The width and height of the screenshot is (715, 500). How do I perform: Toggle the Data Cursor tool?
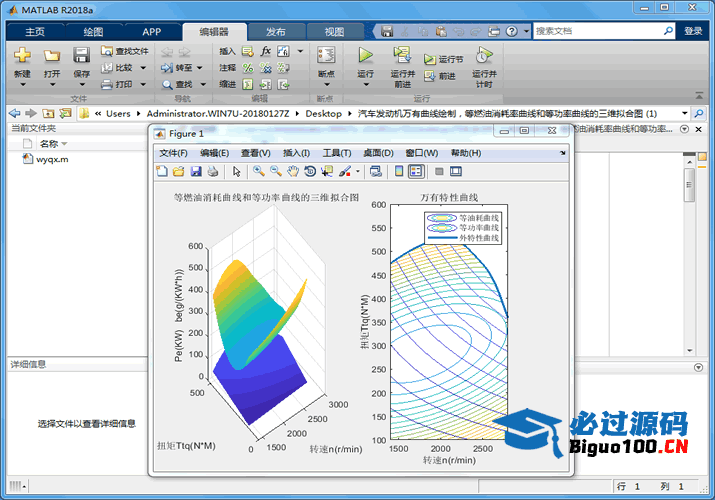point(327,171)
